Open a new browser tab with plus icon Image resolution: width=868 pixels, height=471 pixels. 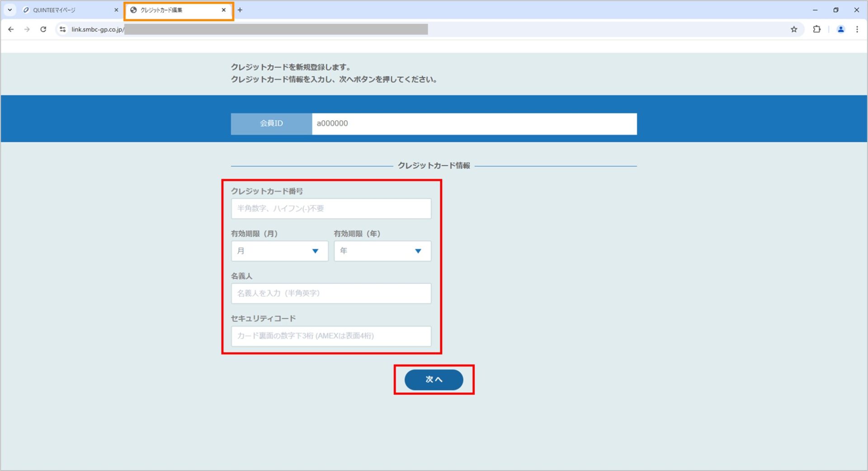pos(240,10)
